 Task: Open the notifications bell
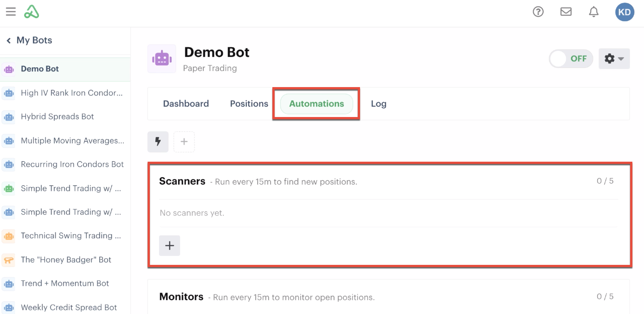593,12
